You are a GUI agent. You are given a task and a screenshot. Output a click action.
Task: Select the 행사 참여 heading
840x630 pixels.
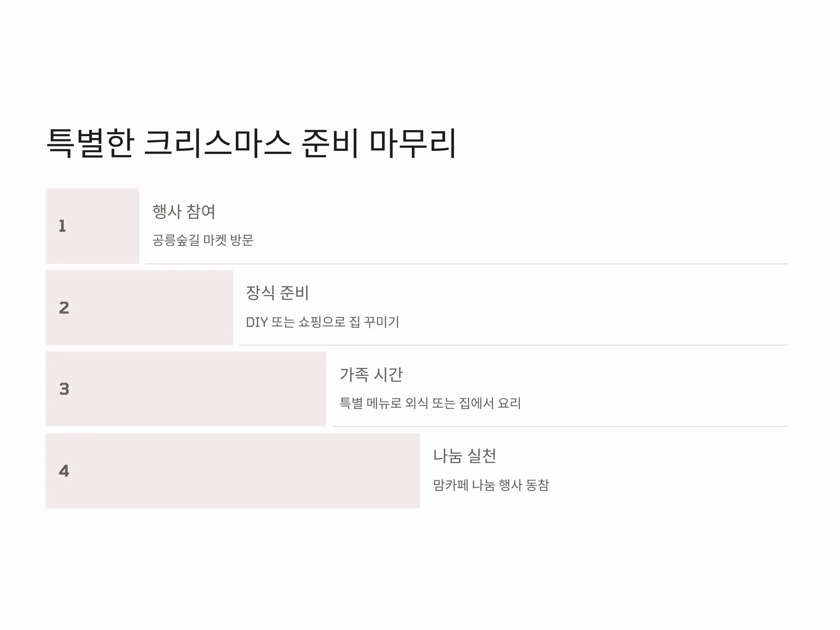[x=184, y=211]
